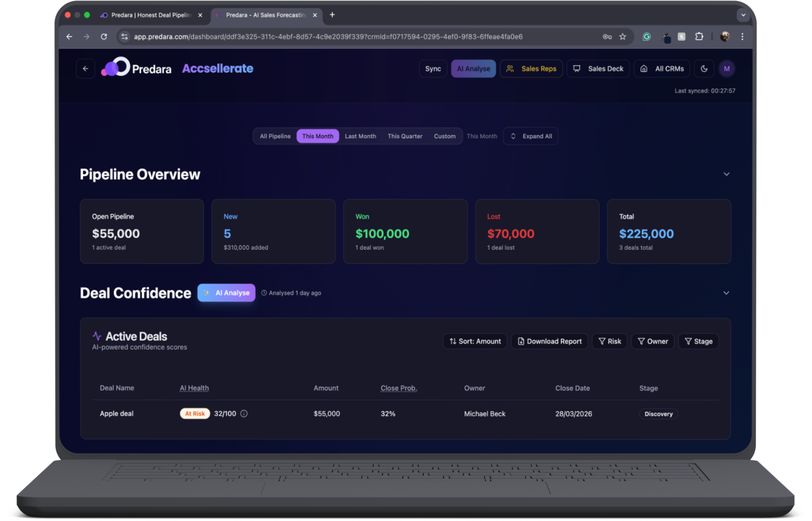Viewport: 812px width, 521px height.
Task: Toggle dark mode moon icon
Action: [704, 68]
